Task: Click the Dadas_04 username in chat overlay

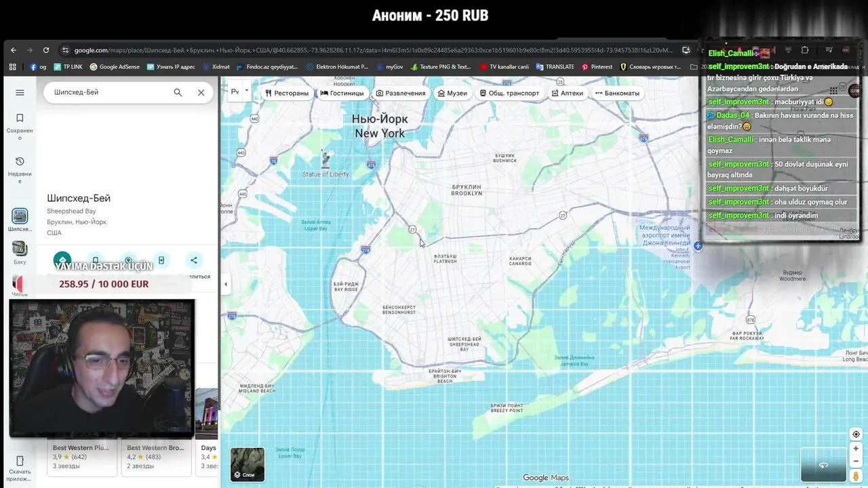Action: (732, 115)
